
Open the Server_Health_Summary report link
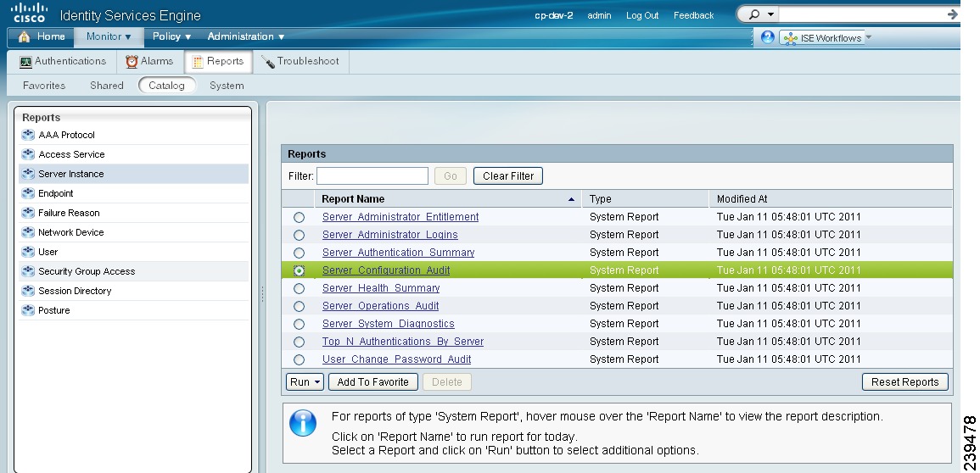click(x=381, y=288)
